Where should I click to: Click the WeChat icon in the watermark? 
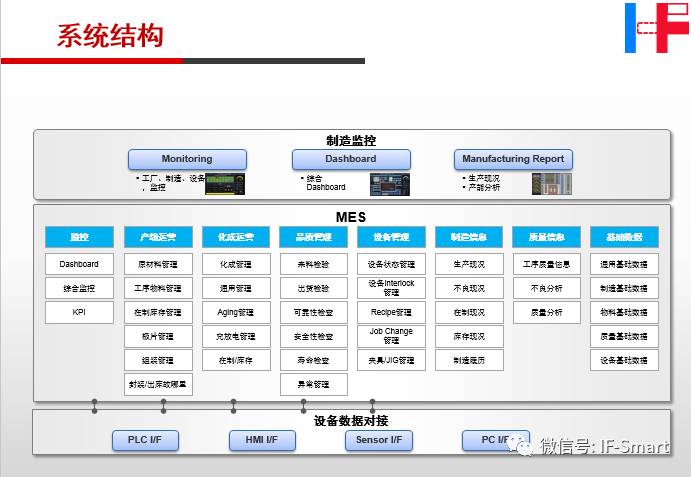[x=520, y=445]
